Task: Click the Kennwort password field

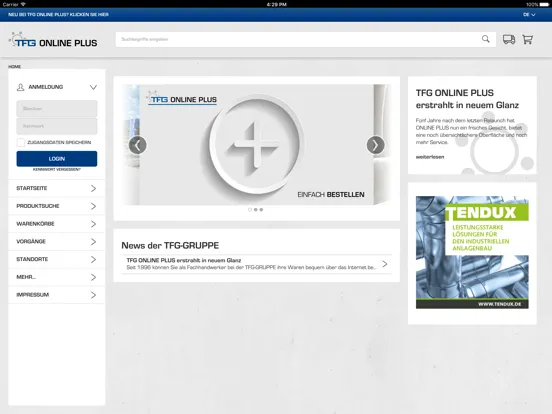Action: (57, 126)
